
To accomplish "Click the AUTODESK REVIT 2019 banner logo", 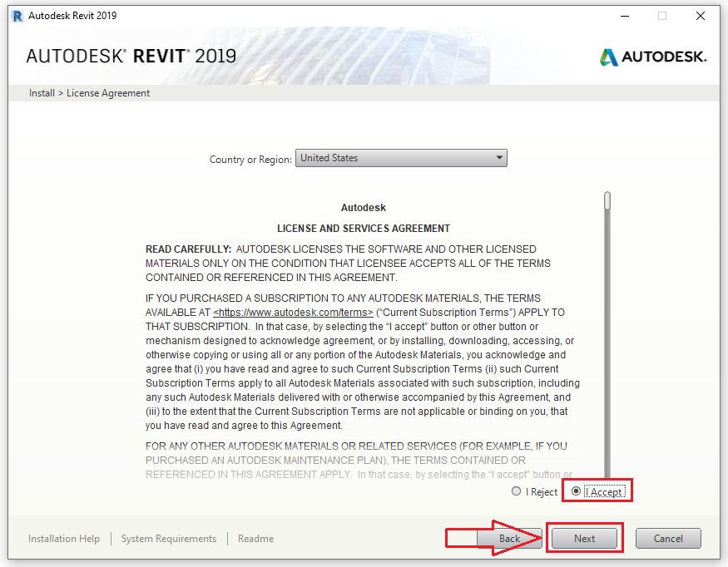I will pyautogui.click(x=129, y=56).
